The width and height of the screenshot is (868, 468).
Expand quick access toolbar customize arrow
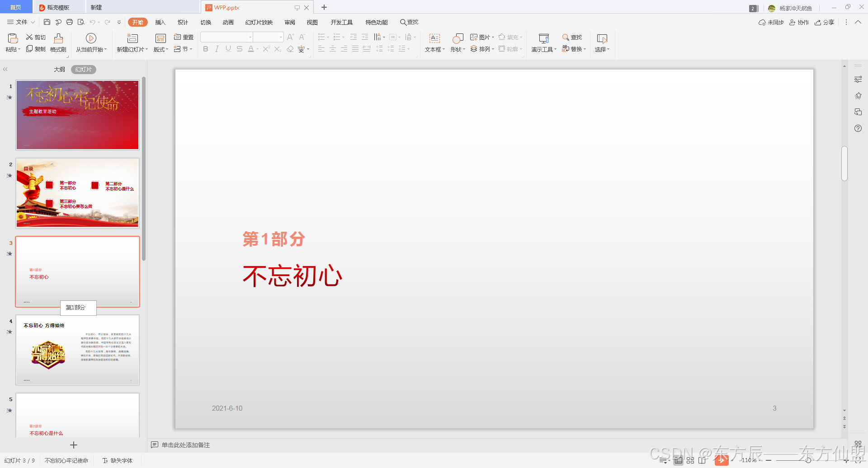pos(119,22)
